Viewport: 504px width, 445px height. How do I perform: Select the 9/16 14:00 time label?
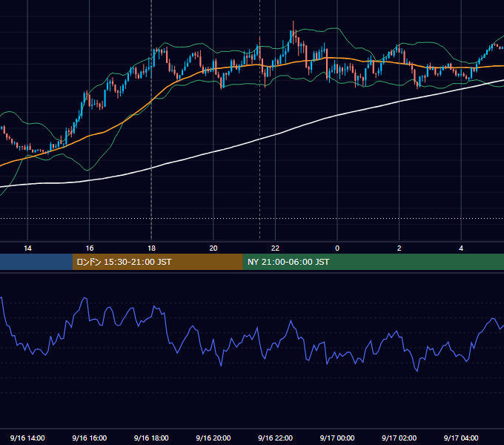pos(27,438)
